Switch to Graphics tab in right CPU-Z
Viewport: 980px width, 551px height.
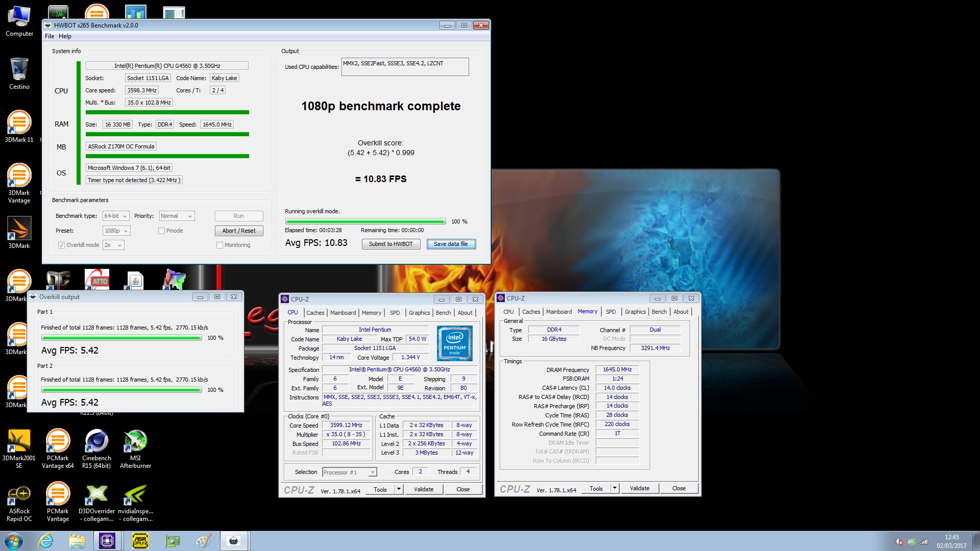click(635, 312)
